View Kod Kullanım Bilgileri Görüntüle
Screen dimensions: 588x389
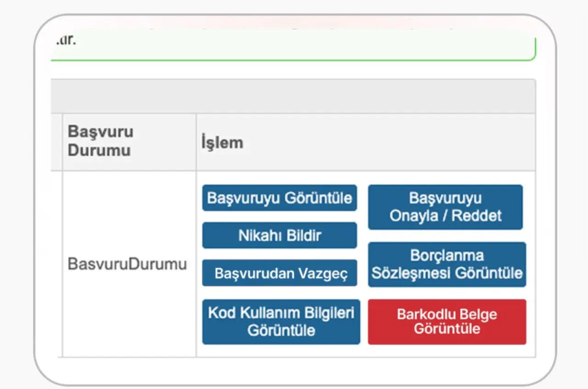tap(281, 322)
